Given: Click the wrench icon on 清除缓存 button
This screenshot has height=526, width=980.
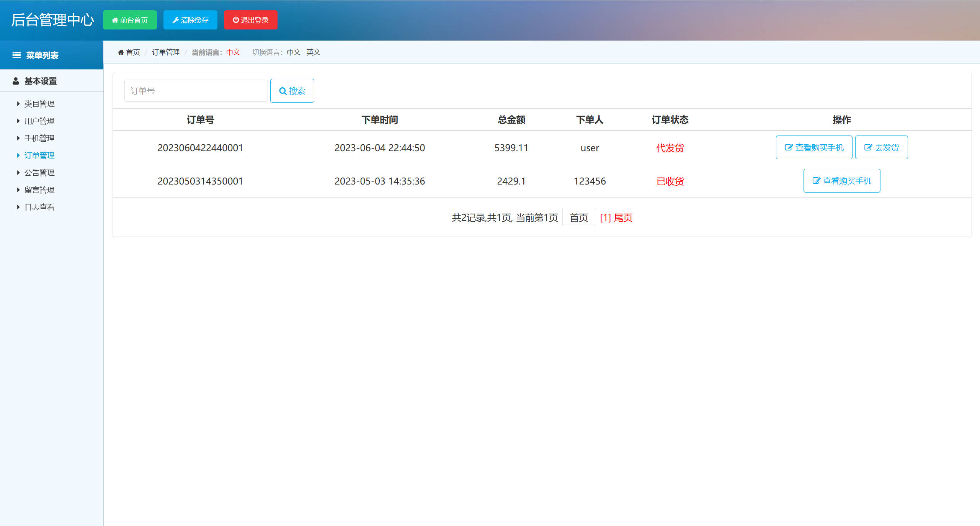Looking at the screenshot, I should pyautogui.click(x=176, y=20).
